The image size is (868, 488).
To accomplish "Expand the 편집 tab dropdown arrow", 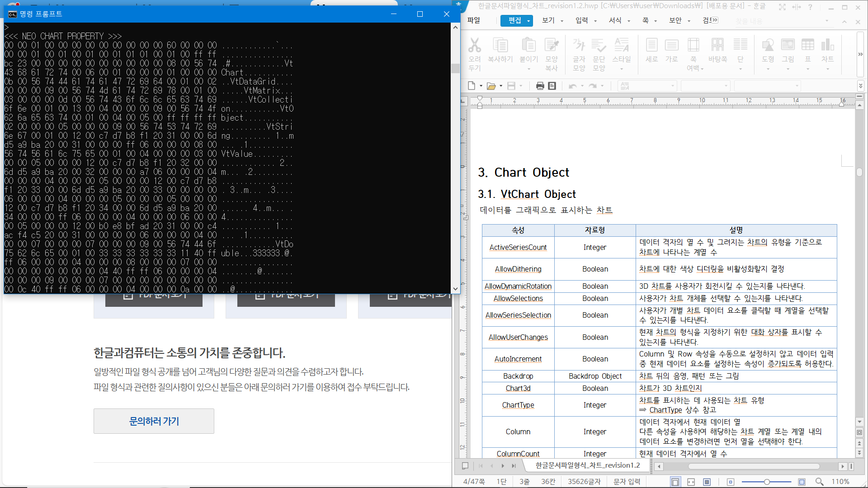I will (528, 21).
